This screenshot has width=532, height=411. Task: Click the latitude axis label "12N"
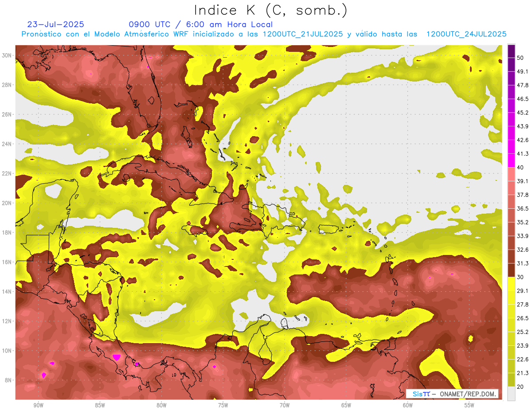(x=7, y=321)
